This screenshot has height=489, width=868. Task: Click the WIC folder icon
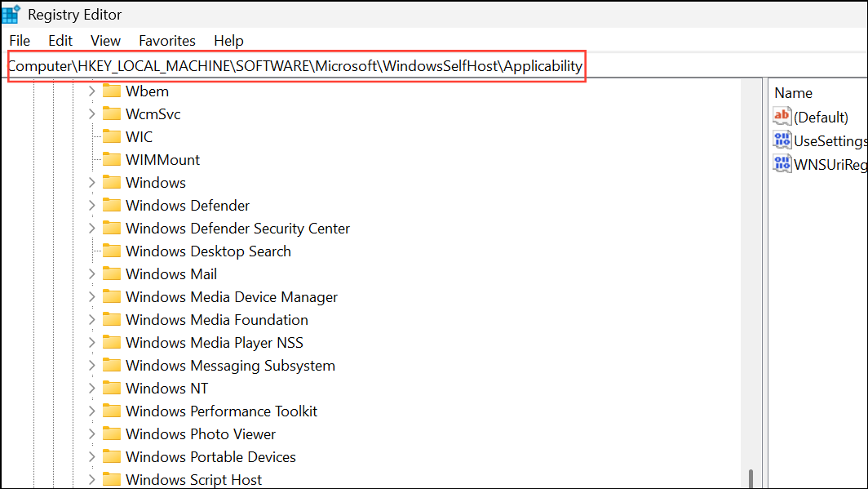click(112, 136)
